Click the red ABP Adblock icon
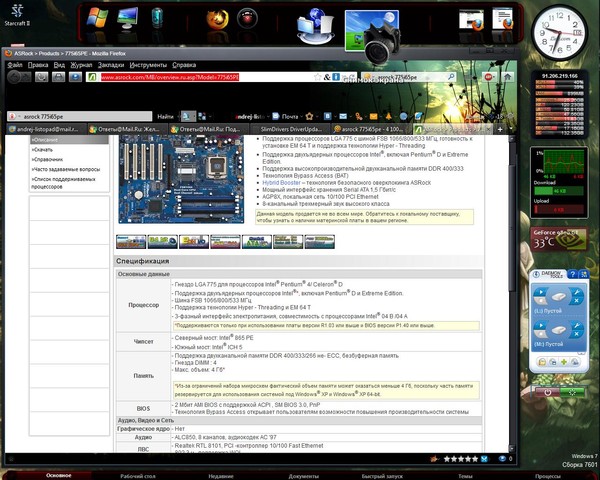This screenshot has height=480, width=600. (x=488, y=77)
